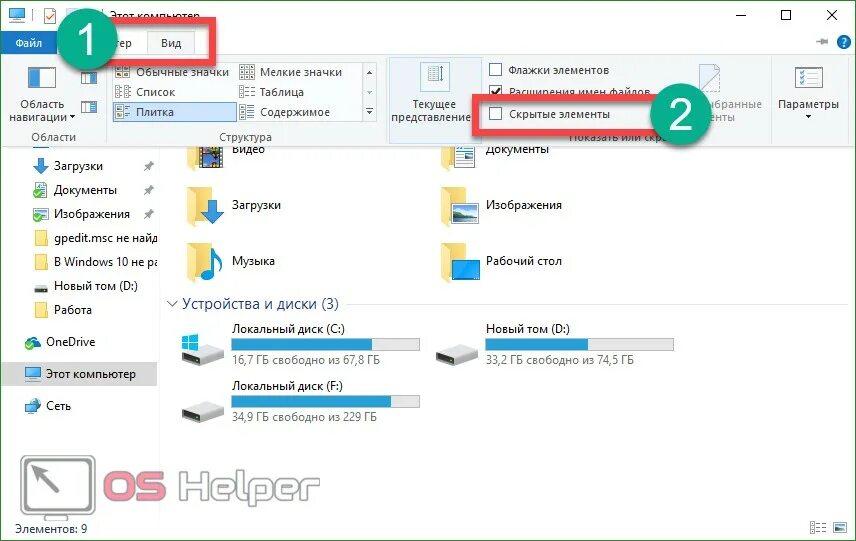
Task: Switch to the Вид ribbon tab
Action: [x=171, y=43]
